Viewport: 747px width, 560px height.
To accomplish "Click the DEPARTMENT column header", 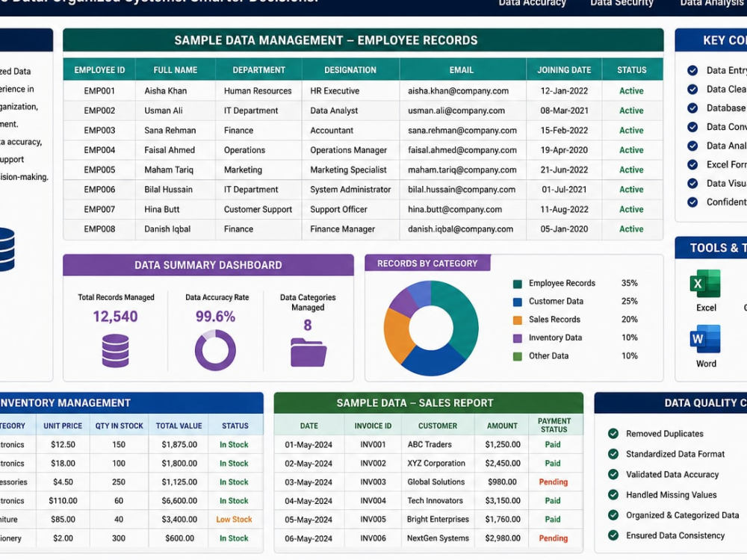I will coord(258,70).
